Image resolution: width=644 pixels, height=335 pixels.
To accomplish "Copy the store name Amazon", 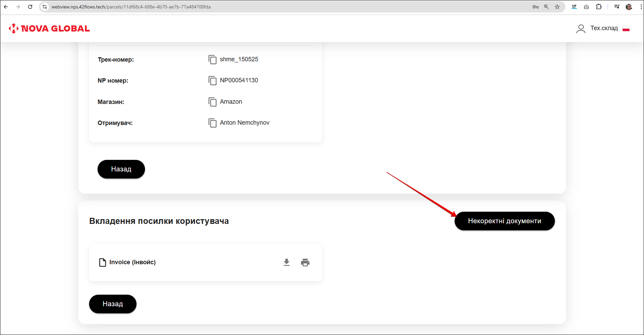I will coord(212,102).
